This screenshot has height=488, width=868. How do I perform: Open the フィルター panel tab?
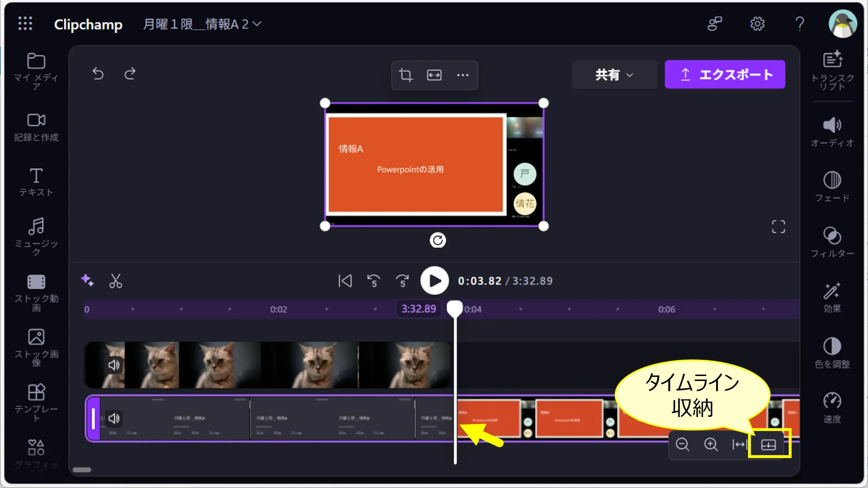tap(832, 242)
